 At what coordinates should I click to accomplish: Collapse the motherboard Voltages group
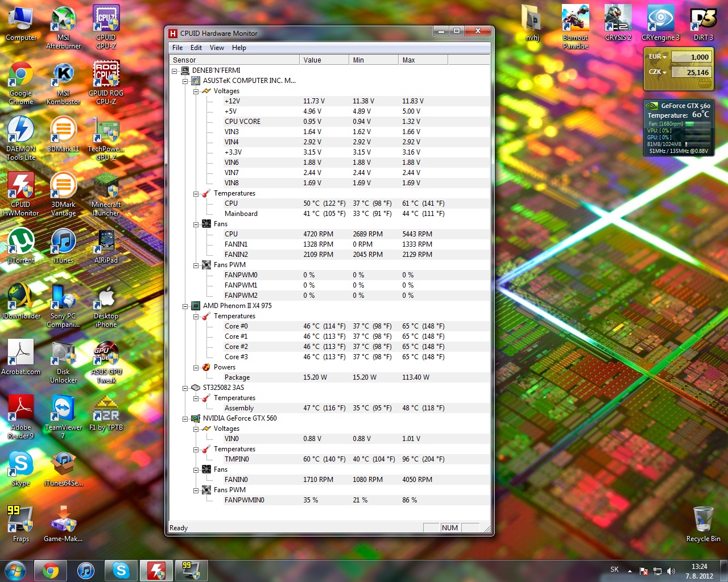pos(196,92)
